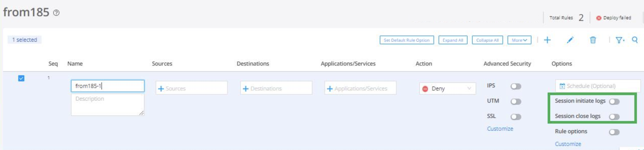Click the calendar icon in Schedule field
The width and height of the screenshot is (644, 150).
562,86
